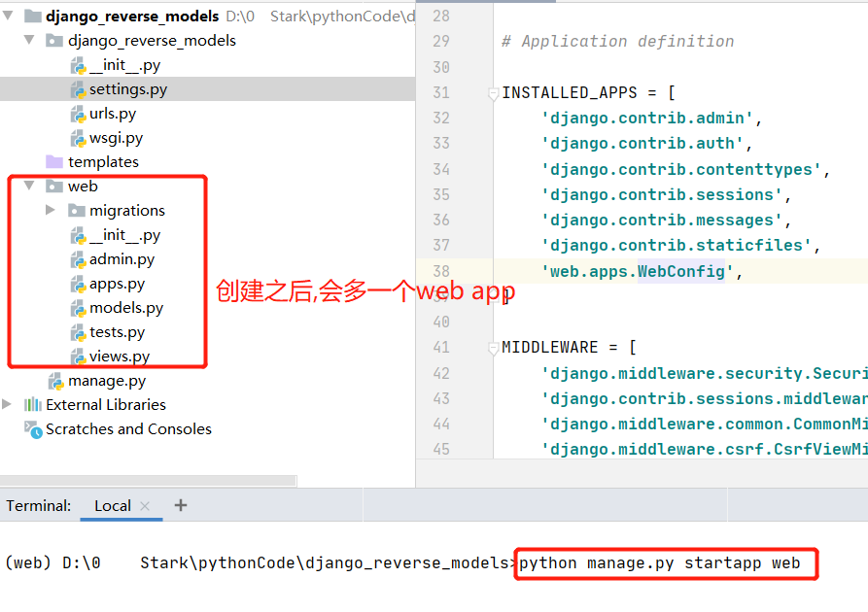Click the Python icon of wsgi.py
The width and height of the screenshot is (868, 612).
[x=78, y=138]
